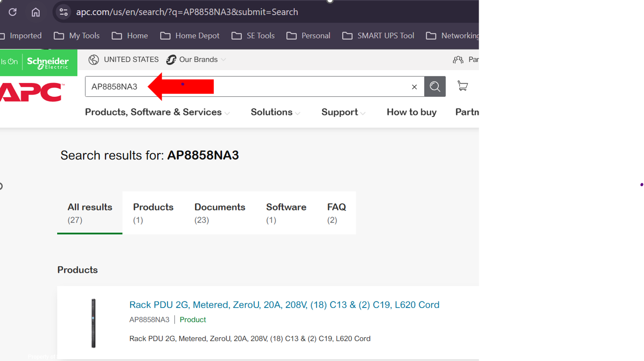644x361 pixels.
Task: Open the SMART UPS Tool bookmarks folder
Action: click(378, 36)
